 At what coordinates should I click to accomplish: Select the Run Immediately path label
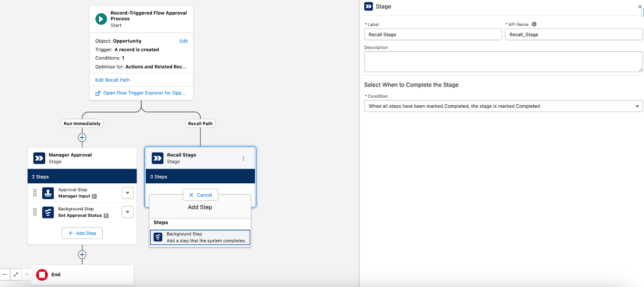82,123
